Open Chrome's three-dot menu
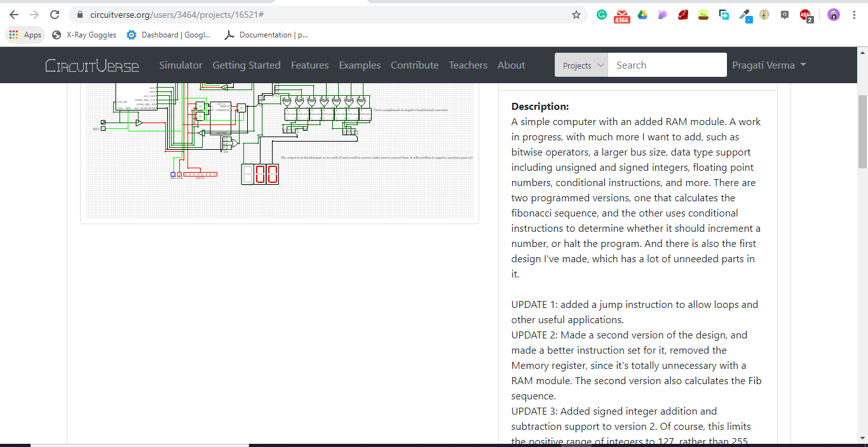The width and height of the screenshot is (868, 447). pos(854,15)
